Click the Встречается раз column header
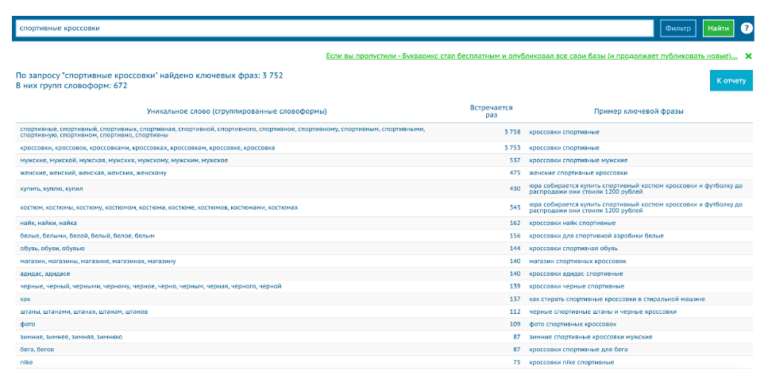The height and width of the screenshot is (391, 768). pos(491,111)
